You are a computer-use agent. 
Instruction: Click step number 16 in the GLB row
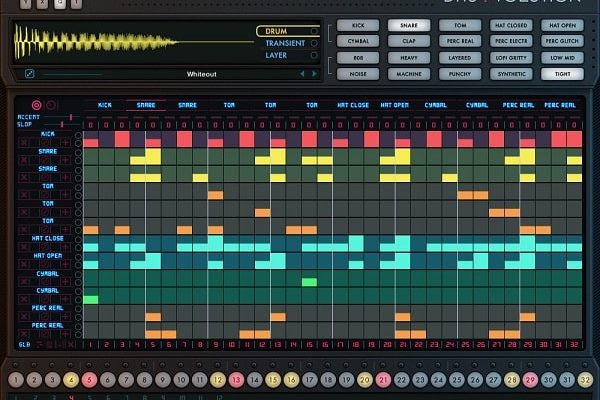click(325, 345)
